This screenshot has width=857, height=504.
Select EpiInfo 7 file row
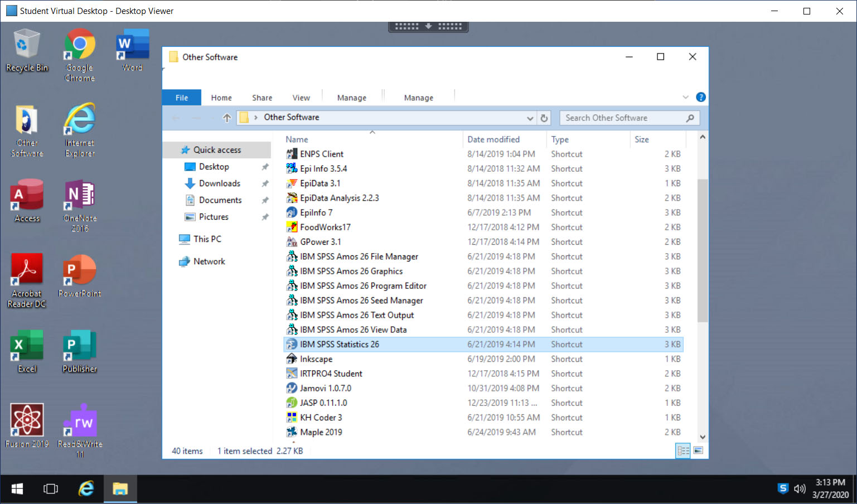click(x=483, y=212)
